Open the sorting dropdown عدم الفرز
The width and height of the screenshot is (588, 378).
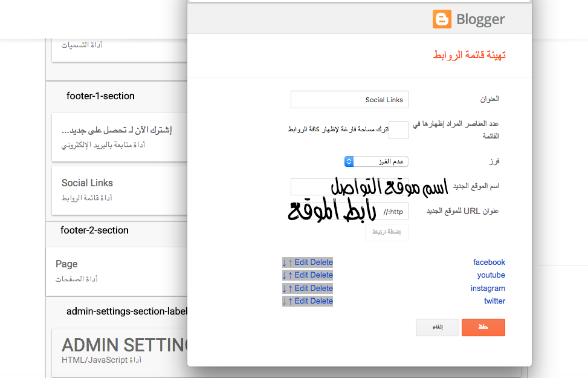376,161
